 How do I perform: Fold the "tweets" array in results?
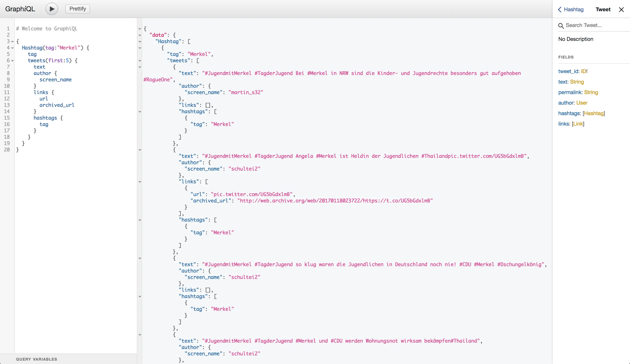pyautogui.click(x=140, y=61)
